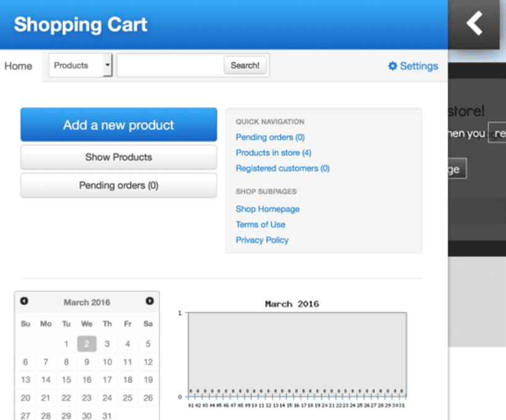Image resolution: width=506 pixels, height=420 pixels.
Task: Select March 8 in the calendar
Action: [66, 362]
